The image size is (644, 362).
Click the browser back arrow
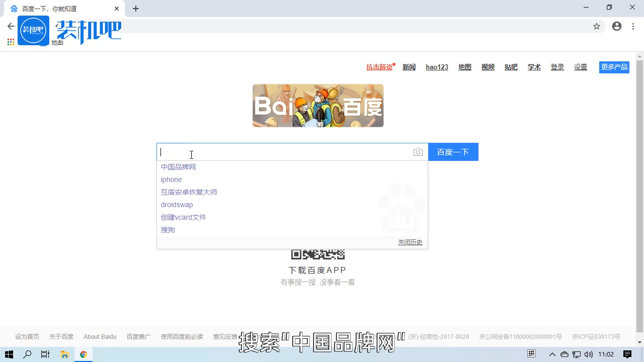[x=11, y=26]
